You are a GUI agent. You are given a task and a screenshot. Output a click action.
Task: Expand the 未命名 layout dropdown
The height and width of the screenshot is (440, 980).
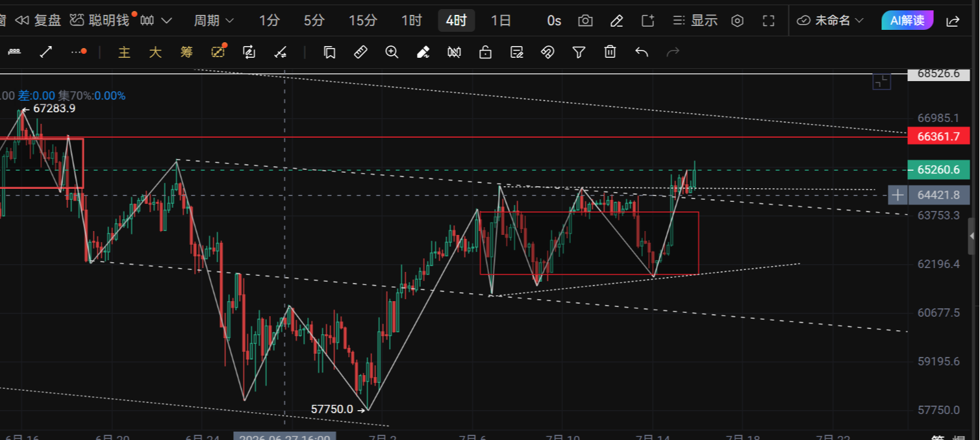[x=831, y=21]
